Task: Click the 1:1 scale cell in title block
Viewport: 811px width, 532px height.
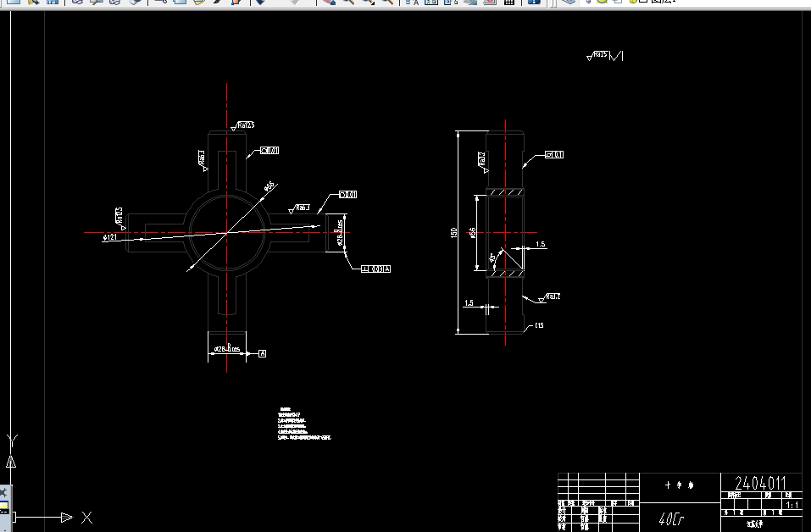Action: pos(792,505)
